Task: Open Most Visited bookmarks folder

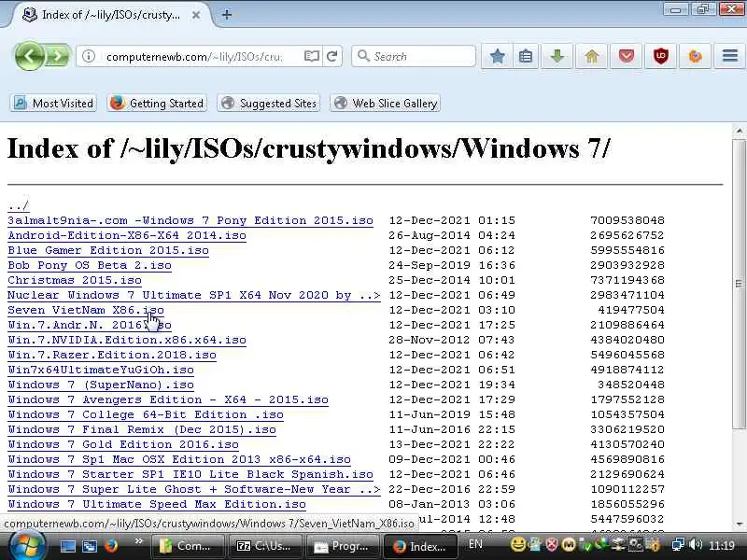Action: (x=53, y=104)
